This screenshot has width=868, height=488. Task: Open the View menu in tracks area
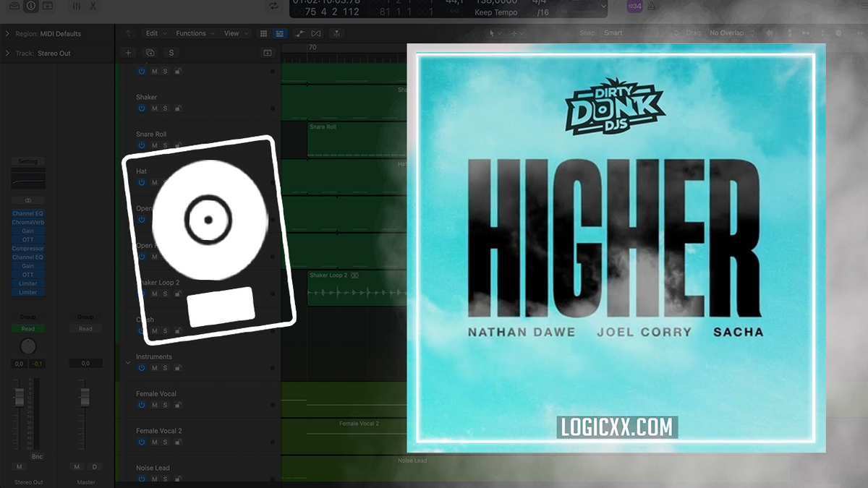tap(231, 33)
